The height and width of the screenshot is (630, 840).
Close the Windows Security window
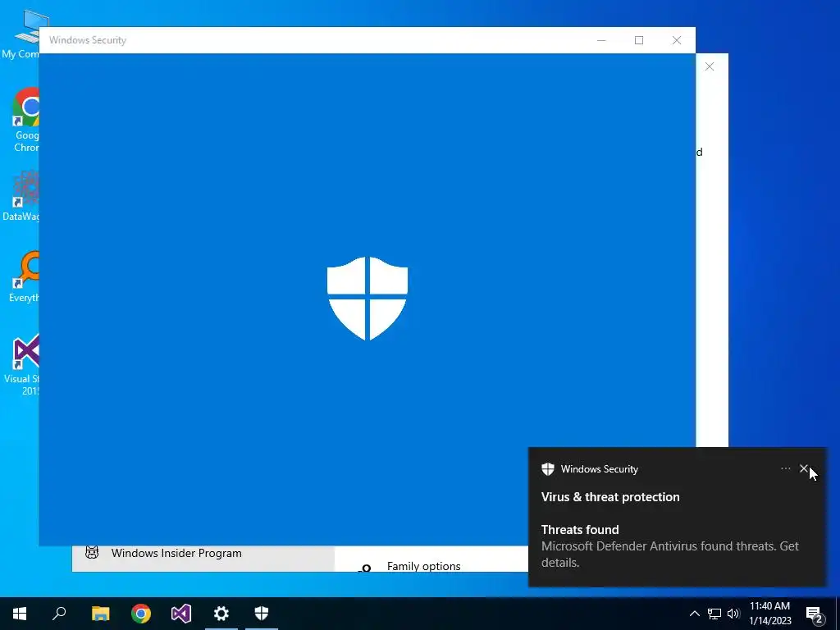tap(677, 40)
